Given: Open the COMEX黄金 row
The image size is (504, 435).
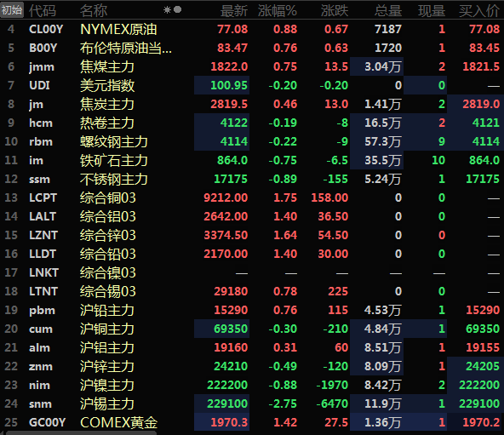Looking at the screenshot, I should (252, 422).
